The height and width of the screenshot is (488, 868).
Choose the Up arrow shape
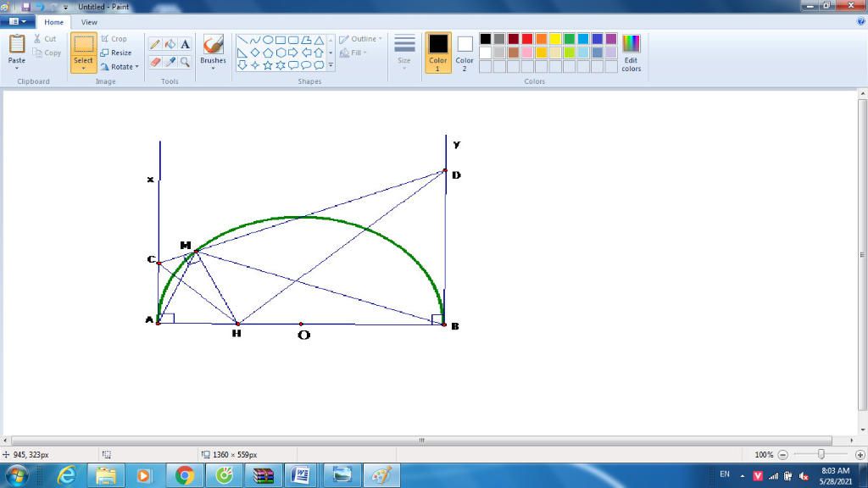[x=319, y=53]
